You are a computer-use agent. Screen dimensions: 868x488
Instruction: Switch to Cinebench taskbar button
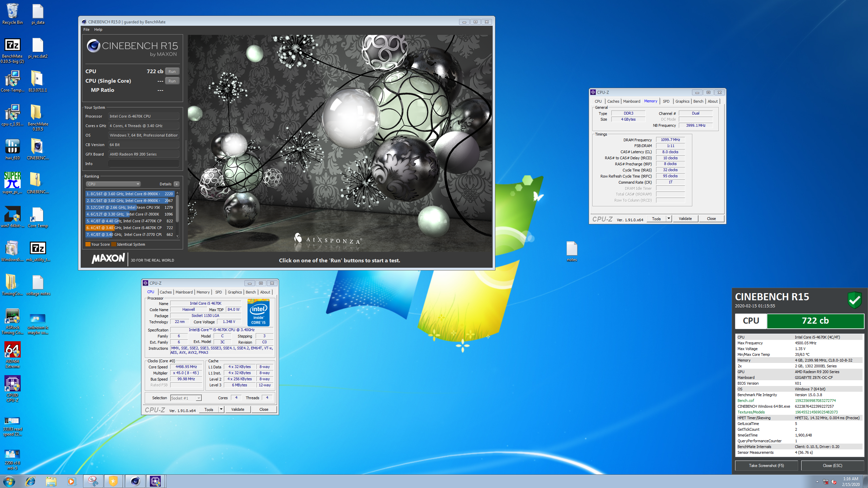135,481
